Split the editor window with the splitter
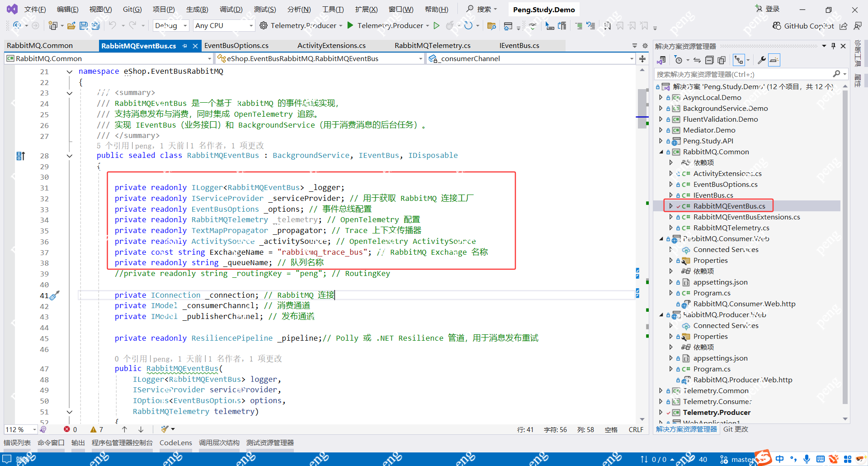This screenshot has width=868, height=466. (x=642, y=58)
